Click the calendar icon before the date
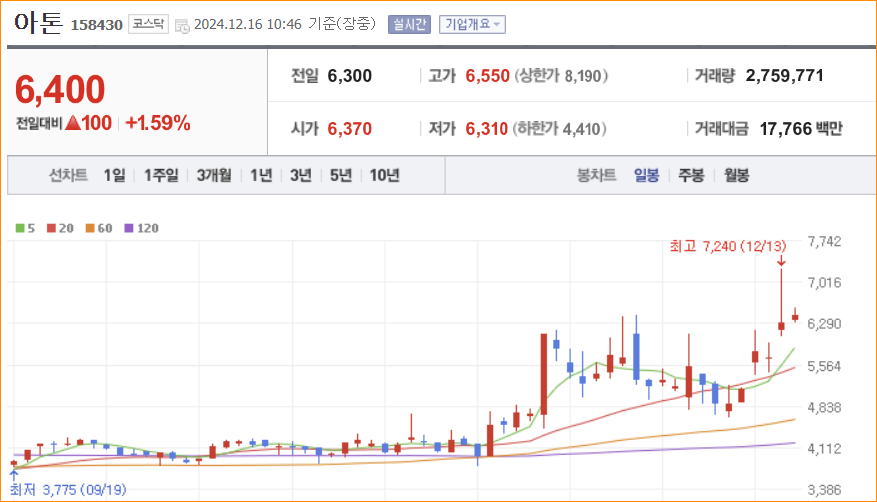Image resolution: width=877 pixels, height=502 pixels. [x=182, y=26]
